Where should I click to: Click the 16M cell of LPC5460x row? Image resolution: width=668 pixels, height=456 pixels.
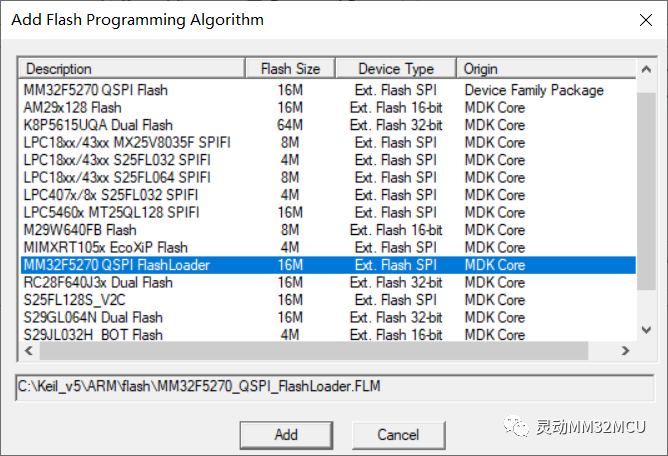click(x=290, y=213)
